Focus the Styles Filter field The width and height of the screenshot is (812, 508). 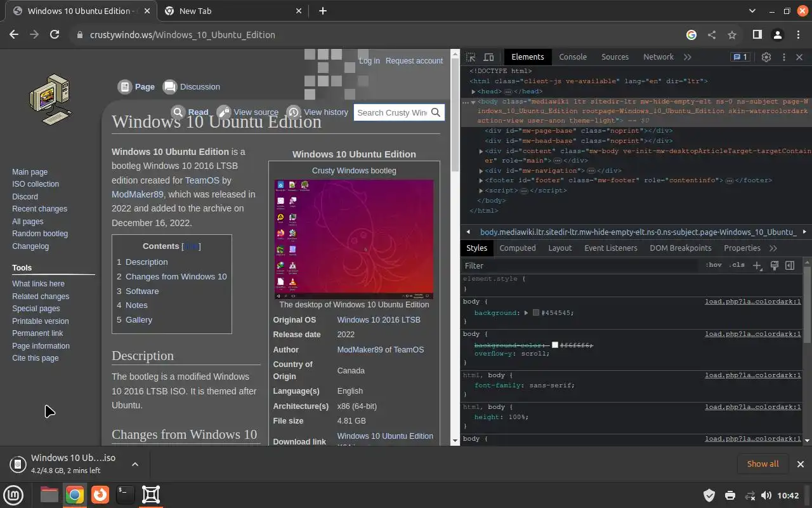(580, 265)
